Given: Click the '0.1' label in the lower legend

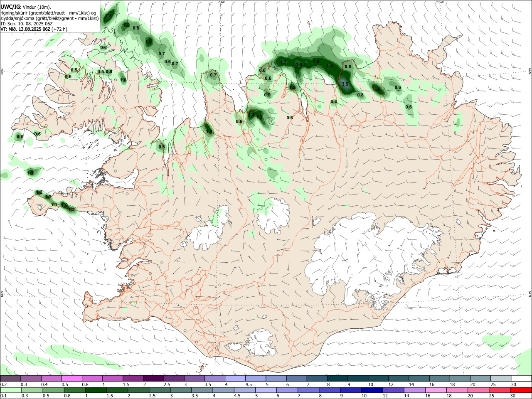Looking at the screenshot, I should tap(3, 396).
